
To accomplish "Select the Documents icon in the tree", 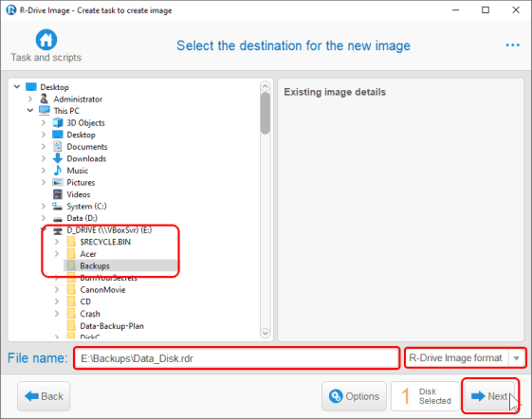I will pyautogui.click(x=58, y=146).
